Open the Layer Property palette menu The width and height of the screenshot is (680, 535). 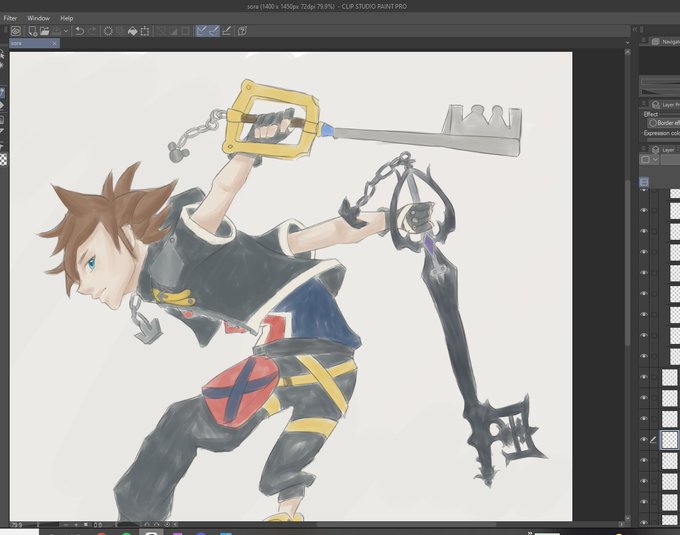point(644,104)
